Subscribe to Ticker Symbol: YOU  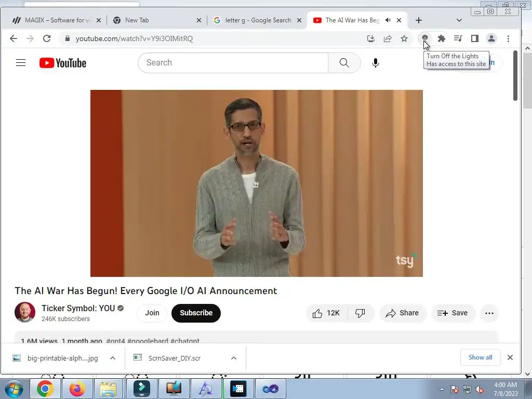coord(196,313)
